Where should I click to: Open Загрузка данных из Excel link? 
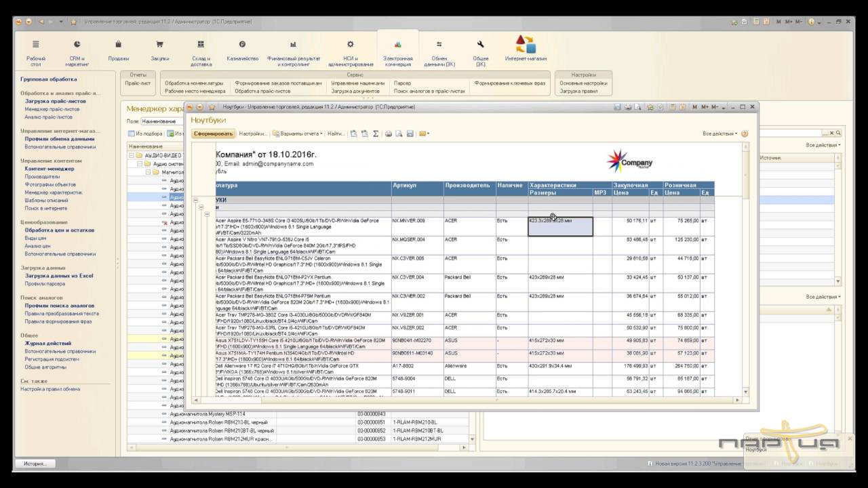coord(59,276)
